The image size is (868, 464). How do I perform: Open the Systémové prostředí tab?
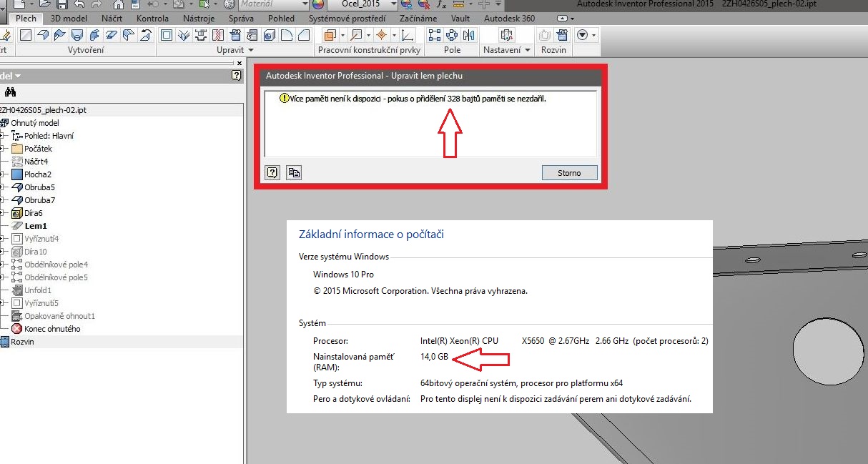click(346, 19)
